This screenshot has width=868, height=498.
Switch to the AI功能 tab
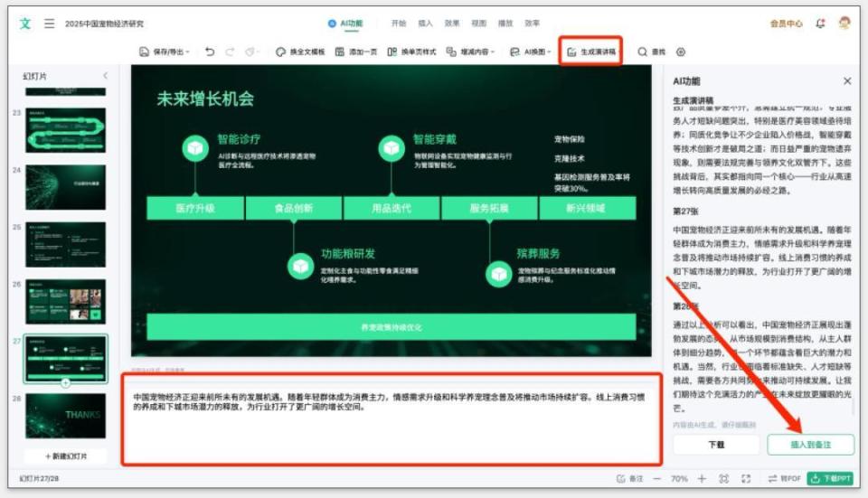click(345, 23)
